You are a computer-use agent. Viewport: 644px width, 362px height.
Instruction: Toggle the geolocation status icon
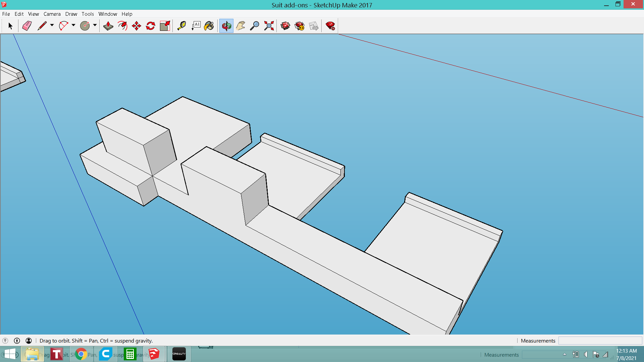(5, 341)
